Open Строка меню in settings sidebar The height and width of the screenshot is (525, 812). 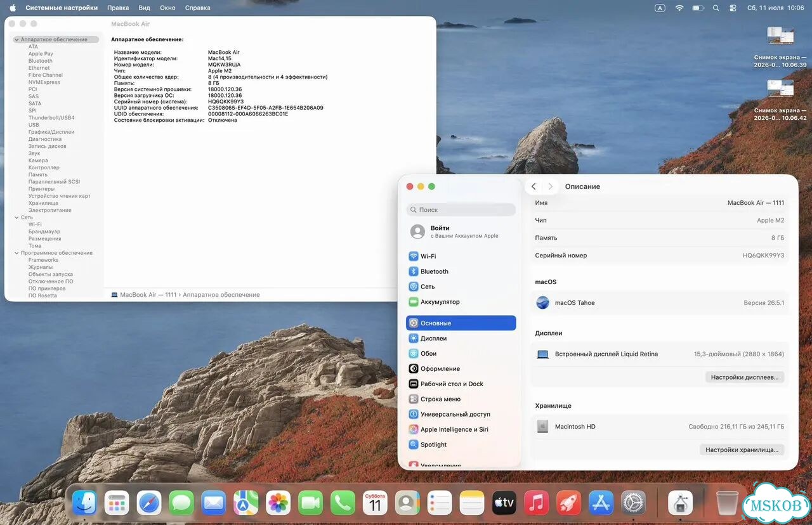pyautogui.click(x=461, y=399)
